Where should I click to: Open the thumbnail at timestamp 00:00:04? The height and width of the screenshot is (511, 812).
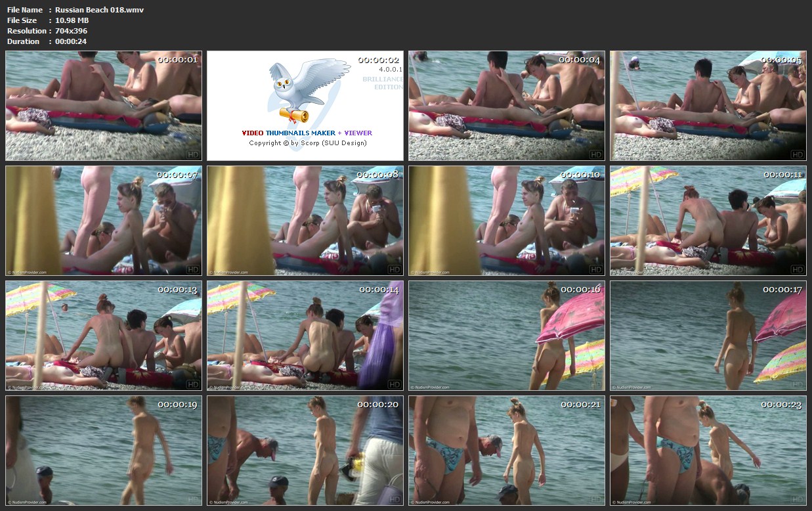coord(506,106)
